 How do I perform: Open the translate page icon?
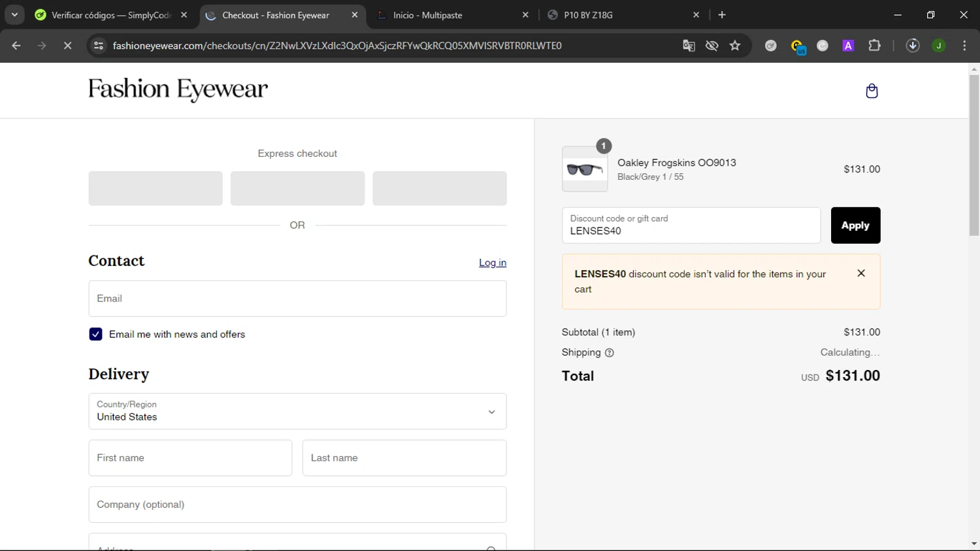[x=689, y=46]
